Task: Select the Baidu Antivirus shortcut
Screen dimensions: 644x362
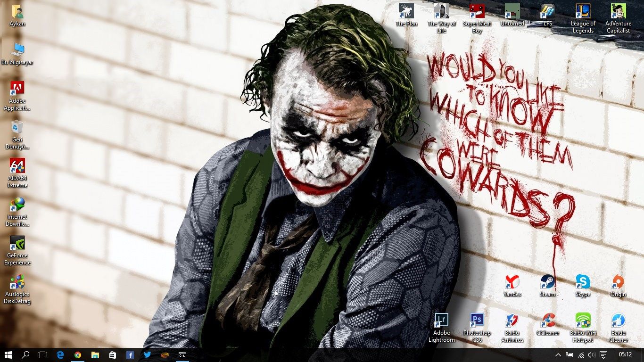Action: point(512,328)
